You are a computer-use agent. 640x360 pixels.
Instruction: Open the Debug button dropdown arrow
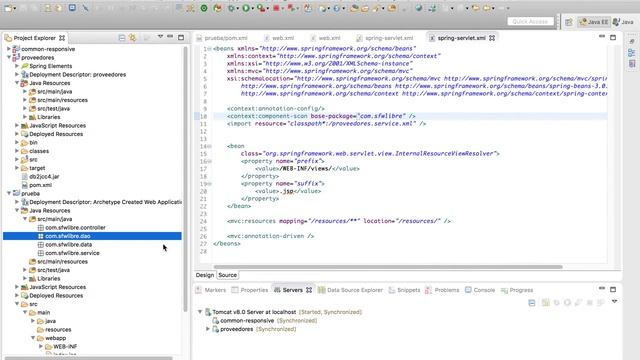(238, 9)
